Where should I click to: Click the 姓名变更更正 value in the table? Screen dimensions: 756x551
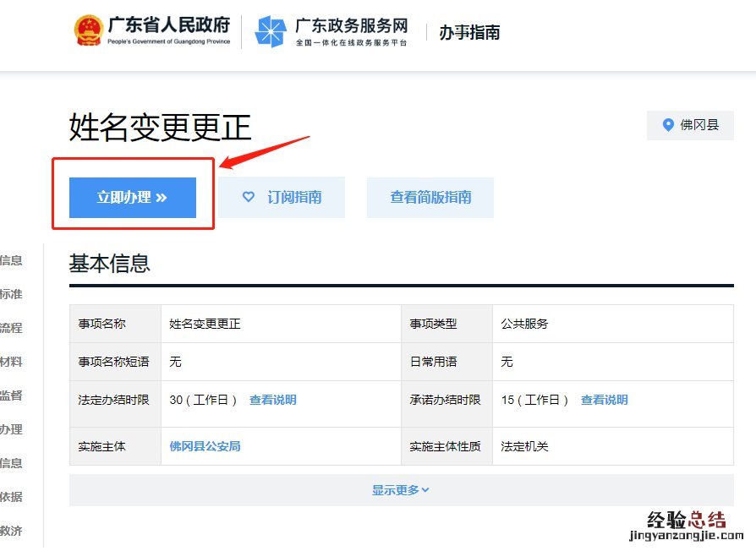[205, 324]
